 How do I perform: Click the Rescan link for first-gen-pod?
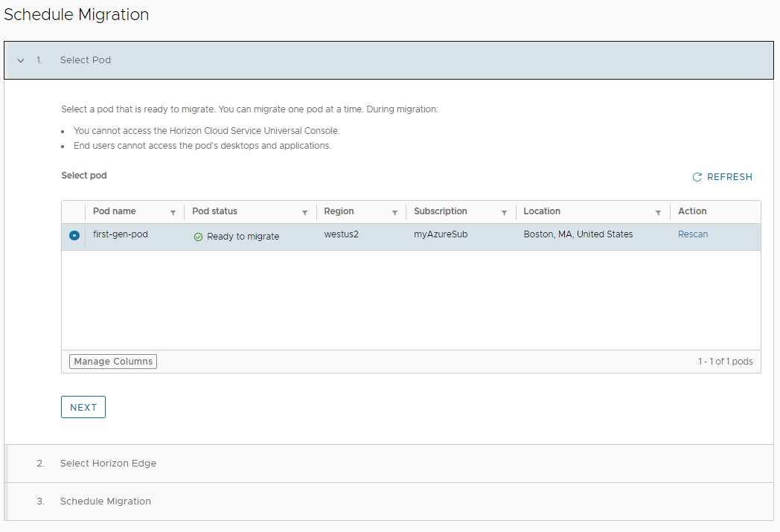692,234
